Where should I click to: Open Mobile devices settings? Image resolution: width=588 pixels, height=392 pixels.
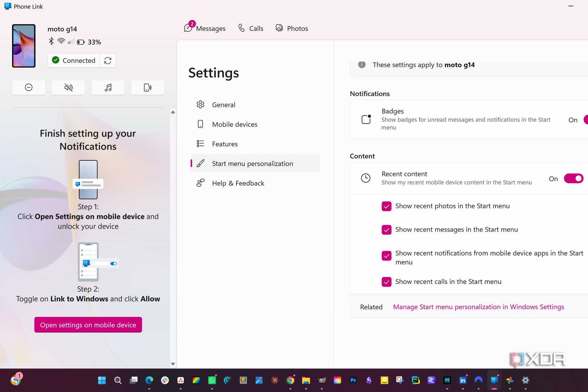coord(255,124)
